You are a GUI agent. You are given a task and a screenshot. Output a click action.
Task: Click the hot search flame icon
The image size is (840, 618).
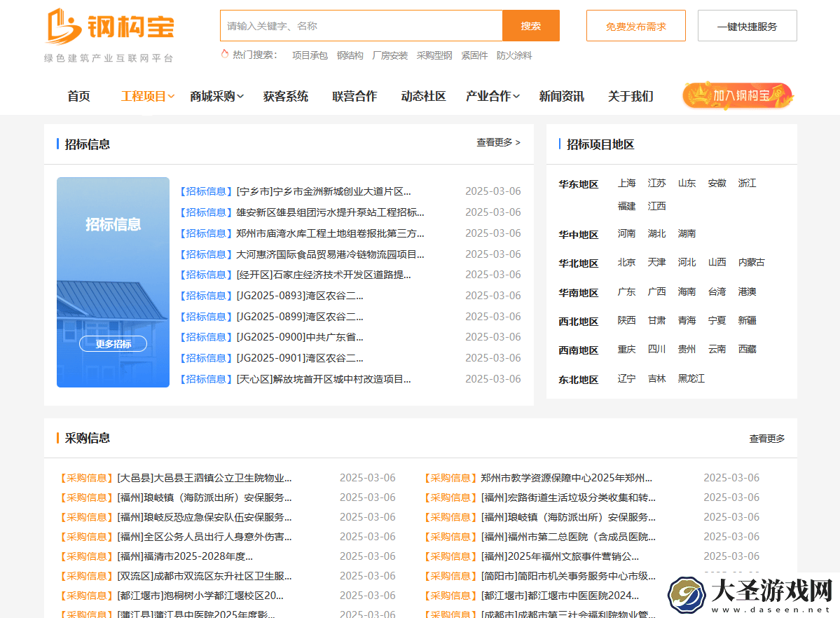click(x=225, y=54)
